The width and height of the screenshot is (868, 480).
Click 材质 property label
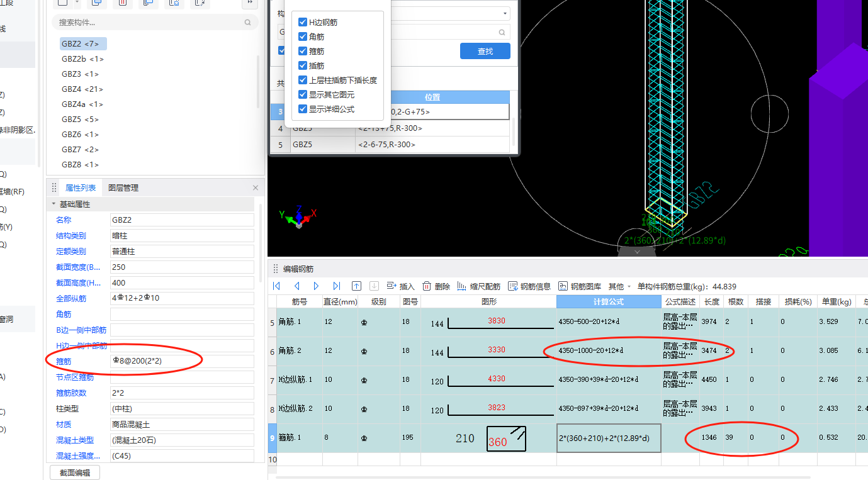[64, 424]
